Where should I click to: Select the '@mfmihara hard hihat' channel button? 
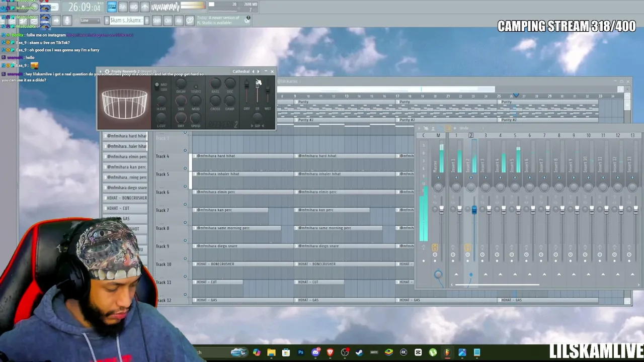pos(125,136)
